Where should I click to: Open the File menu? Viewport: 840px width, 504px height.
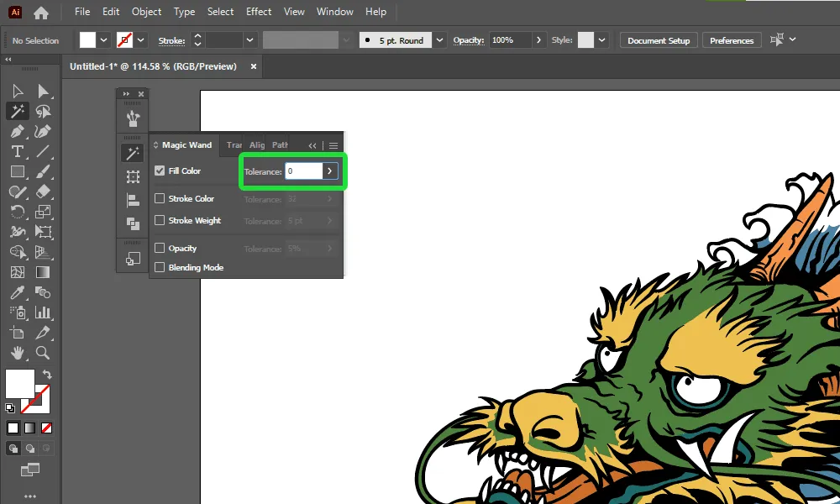[x=82, y=12]
